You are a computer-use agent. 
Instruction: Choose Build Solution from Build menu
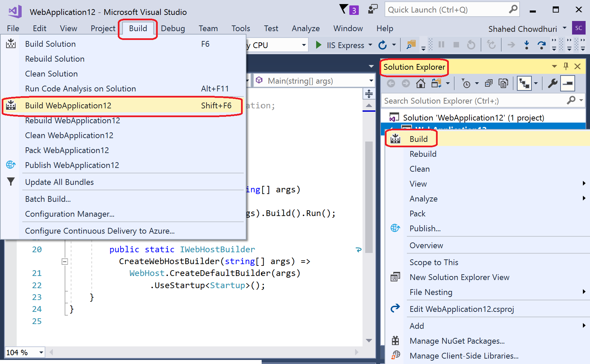click(x=123, y=44)
